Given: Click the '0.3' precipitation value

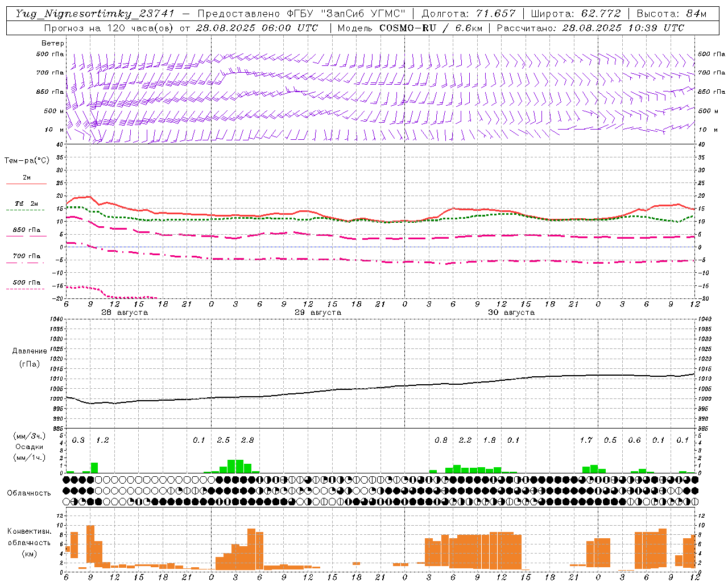Looking at the screenshot, I should tap(78, 440).
